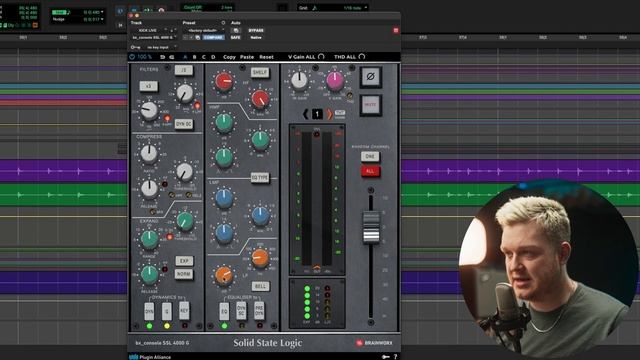Select settings slot B
Viewport: 640px width, 360px height.
click(194, 57)
